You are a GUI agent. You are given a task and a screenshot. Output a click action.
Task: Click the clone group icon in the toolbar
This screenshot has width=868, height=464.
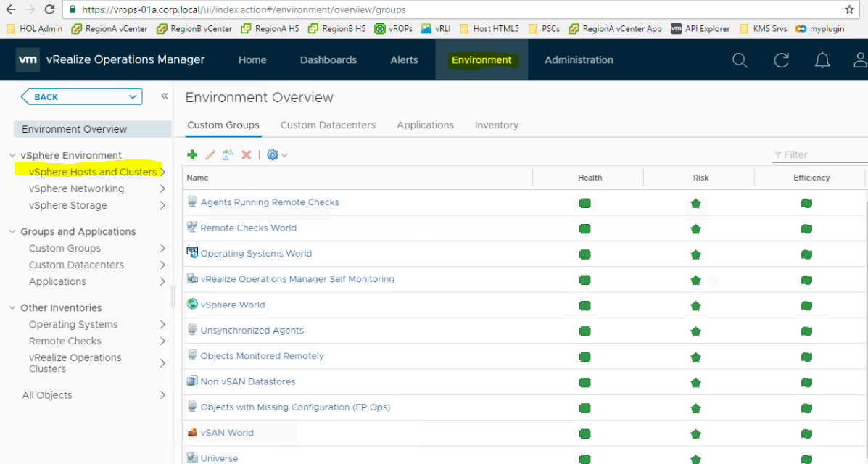[228, 154]
